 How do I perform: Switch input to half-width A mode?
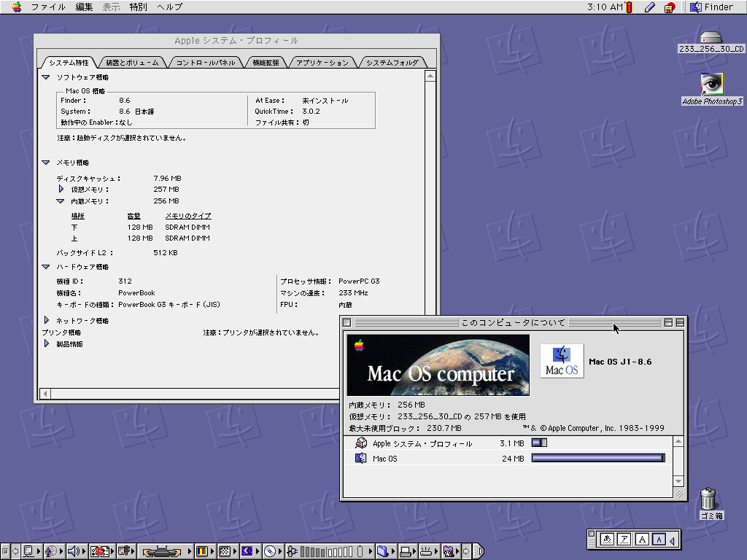click(659, 540)
